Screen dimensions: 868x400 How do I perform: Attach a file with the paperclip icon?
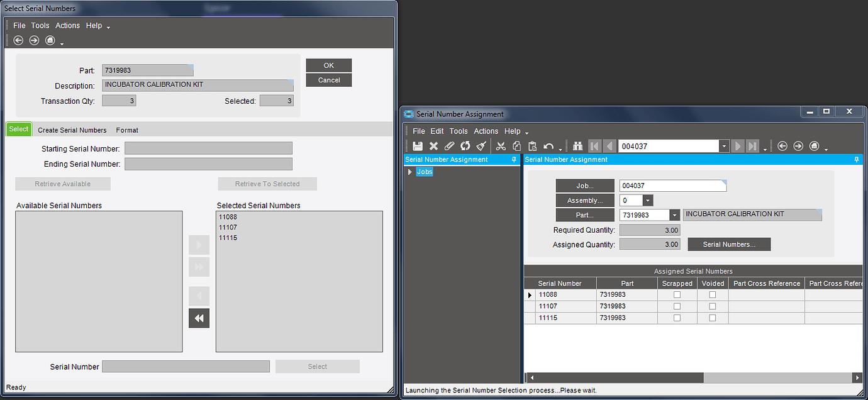click(x=450, y=145)
